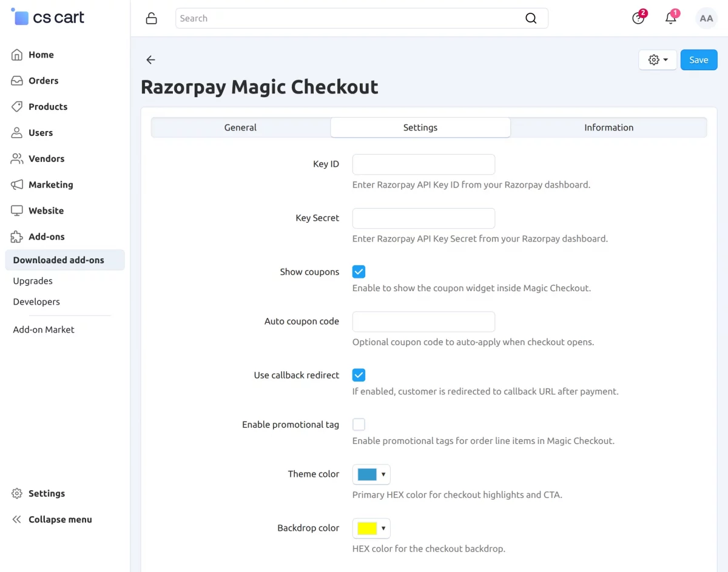The height and width of the screenshot is (572, 728).
Task: Click the Vendors label in sidebar
Action: (46, 159)
